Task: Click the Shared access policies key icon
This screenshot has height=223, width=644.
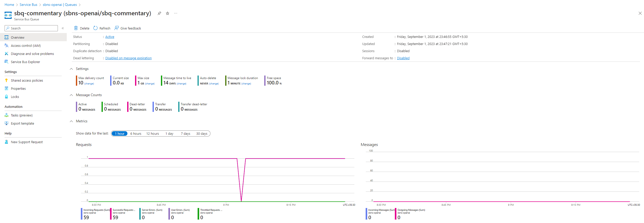Action: coord(7,80)
